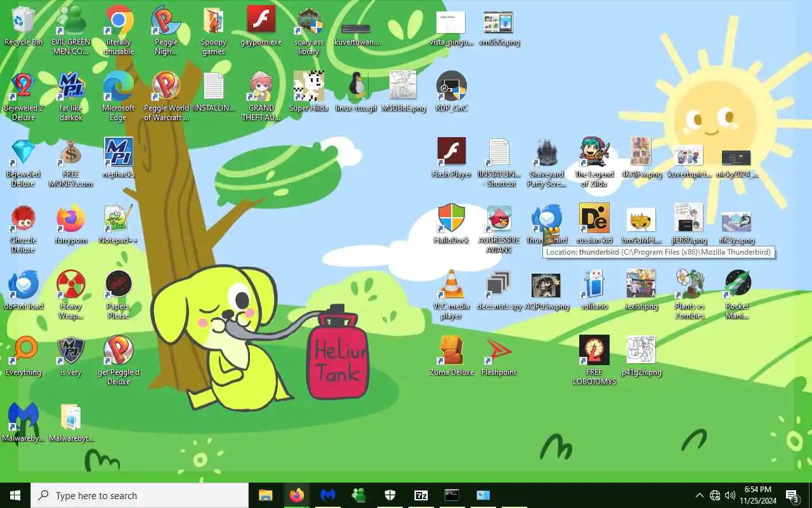
Task: Launch Papers, Please
Action: point(119,295)
